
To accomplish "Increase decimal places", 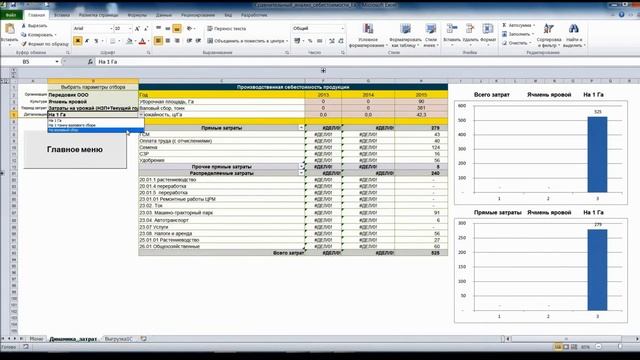I will point(331,41).
